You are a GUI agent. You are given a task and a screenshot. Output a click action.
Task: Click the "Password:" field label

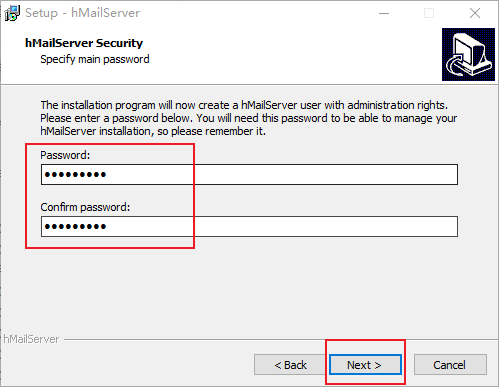[x=65, y=155]
